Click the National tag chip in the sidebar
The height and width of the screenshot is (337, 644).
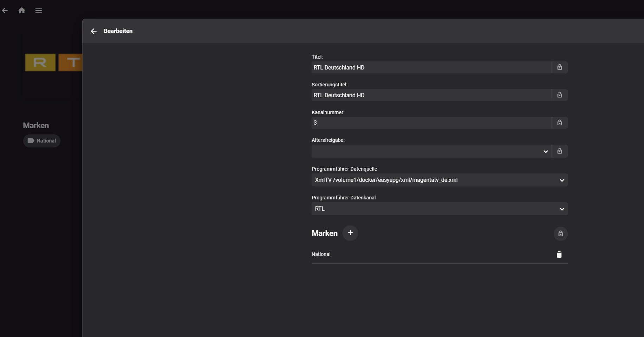[42, 141]
